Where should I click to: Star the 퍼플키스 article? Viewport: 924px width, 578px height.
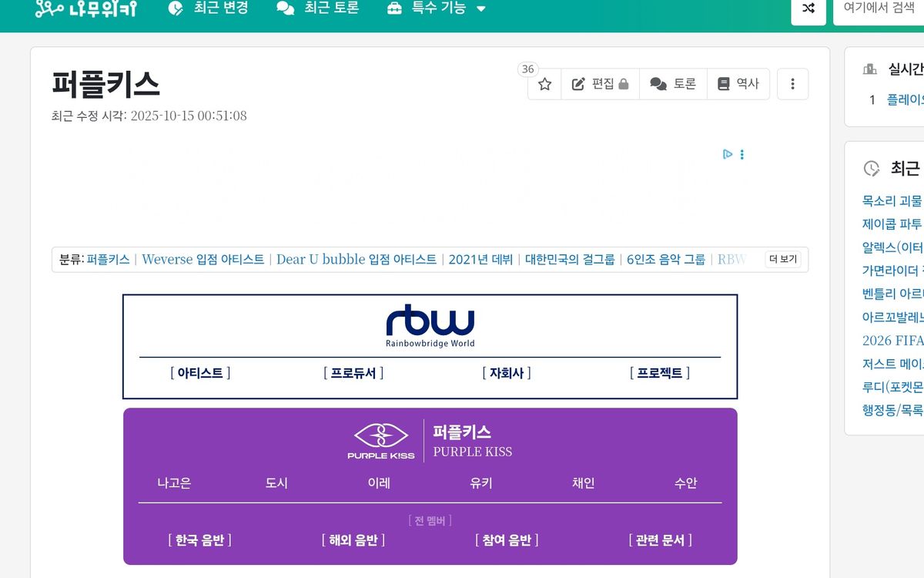(x=544, y=84)
